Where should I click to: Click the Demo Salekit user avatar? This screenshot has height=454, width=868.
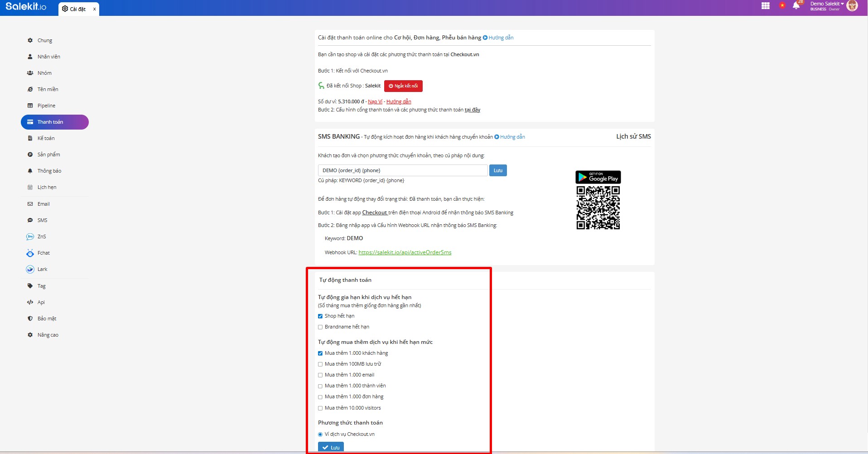(852, 6)
